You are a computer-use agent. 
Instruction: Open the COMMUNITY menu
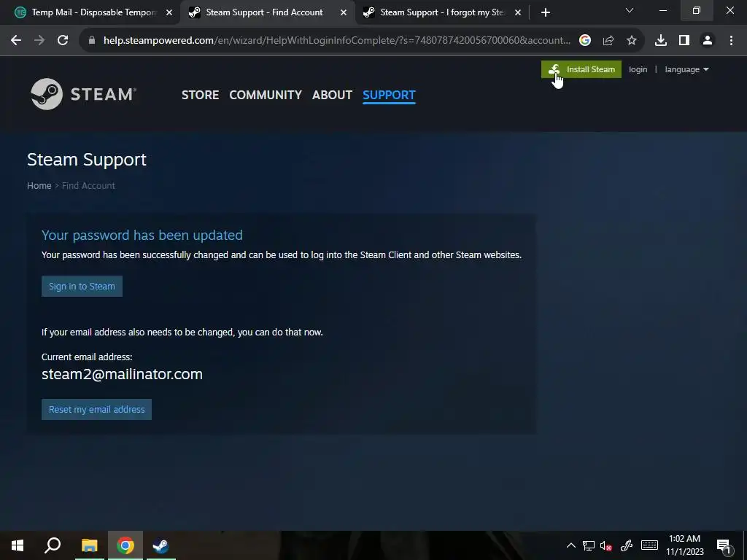(x=266, y=95)
